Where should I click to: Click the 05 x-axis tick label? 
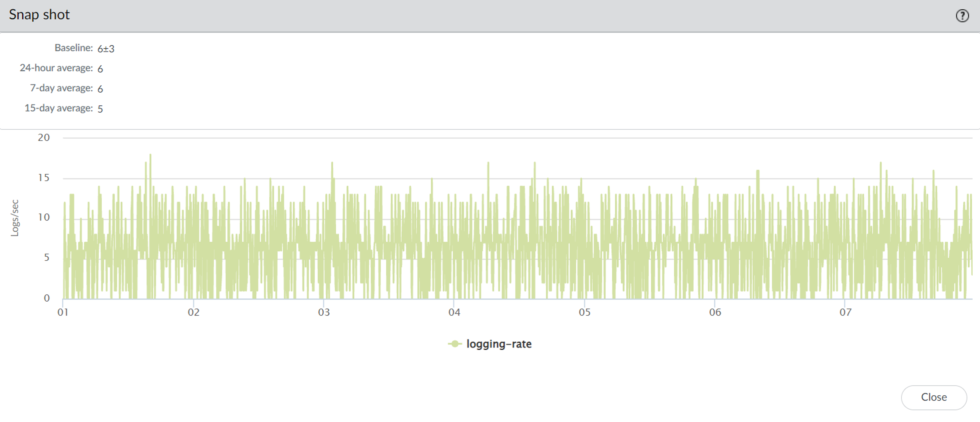pyautogui.click(x=585, y=312)
